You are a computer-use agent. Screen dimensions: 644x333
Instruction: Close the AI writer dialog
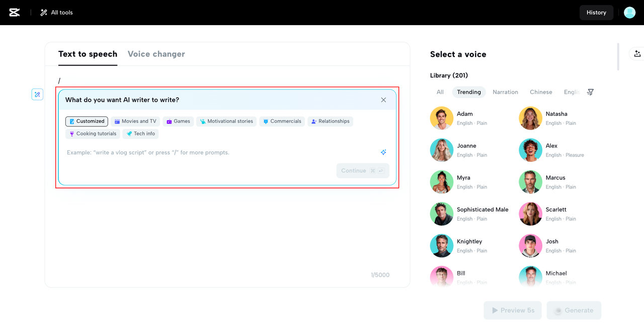click(x=383, y=100)
